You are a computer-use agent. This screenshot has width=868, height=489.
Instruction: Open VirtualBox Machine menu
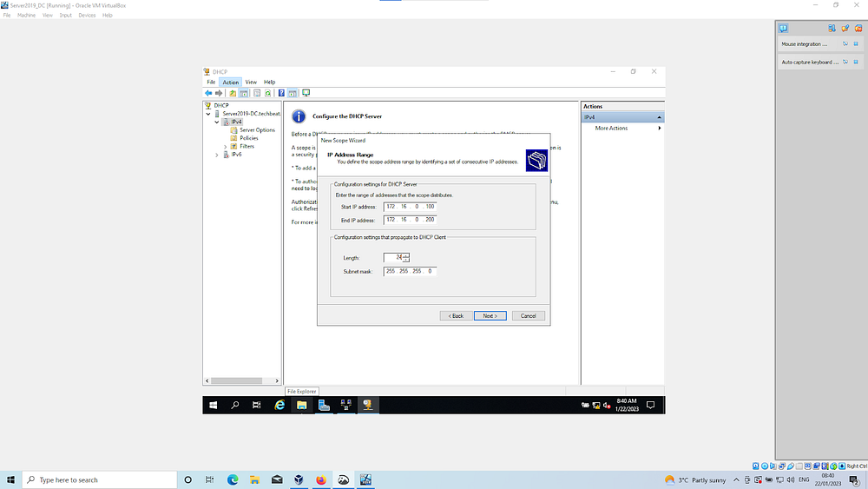tap(26, 16)
